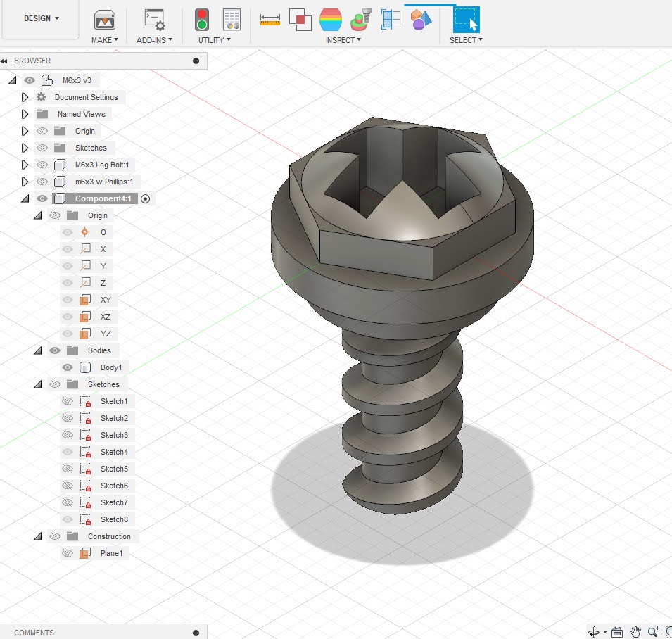Click the Zoom magnifier icon
672x639 pixels.
point(654,632)
